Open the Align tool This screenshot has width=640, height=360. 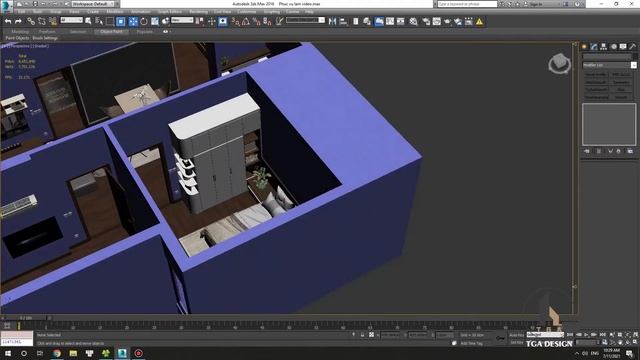point(343,21)
